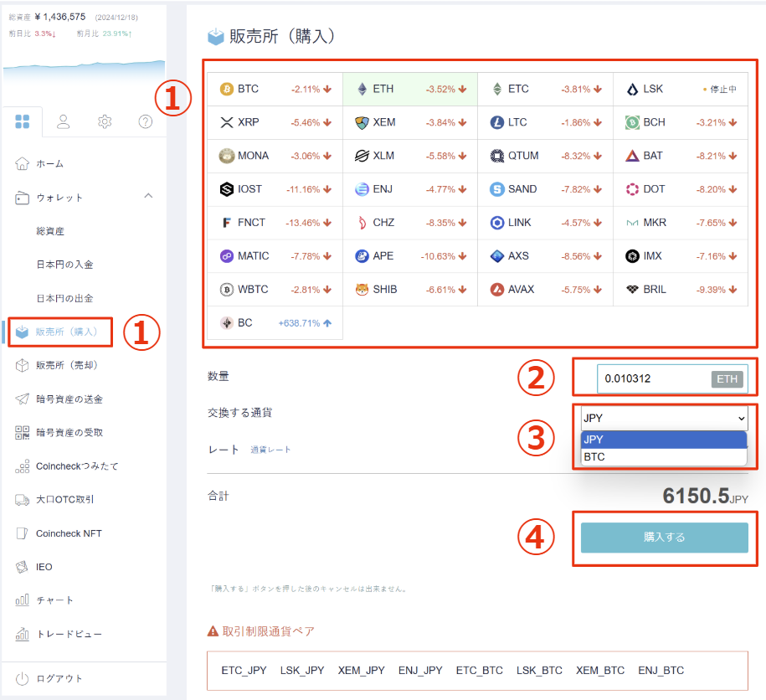The height and width of the screenshot is (700, 766).
Task: Select the DOT coin icon
Action: point(632,189)
